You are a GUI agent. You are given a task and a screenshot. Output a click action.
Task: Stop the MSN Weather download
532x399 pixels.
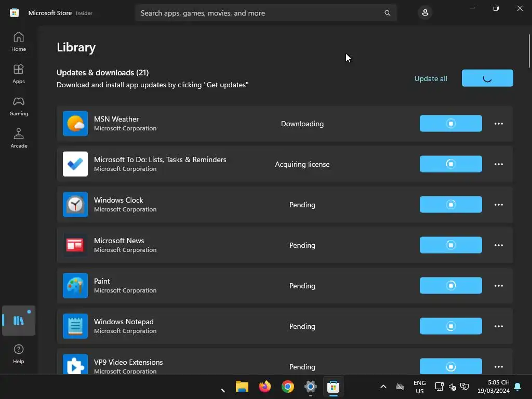tap(450, 124)
